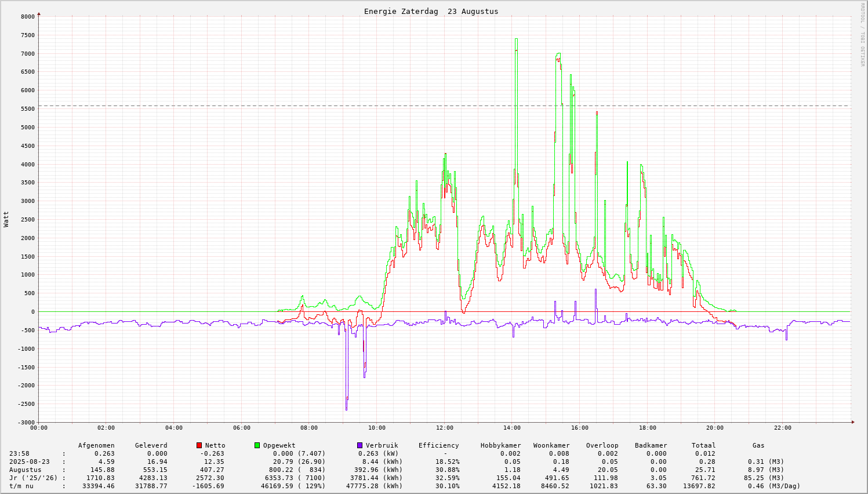Click the green Opgewekt legend swatch
Viewport: 868px width, 494px height.
pos(257,445)
